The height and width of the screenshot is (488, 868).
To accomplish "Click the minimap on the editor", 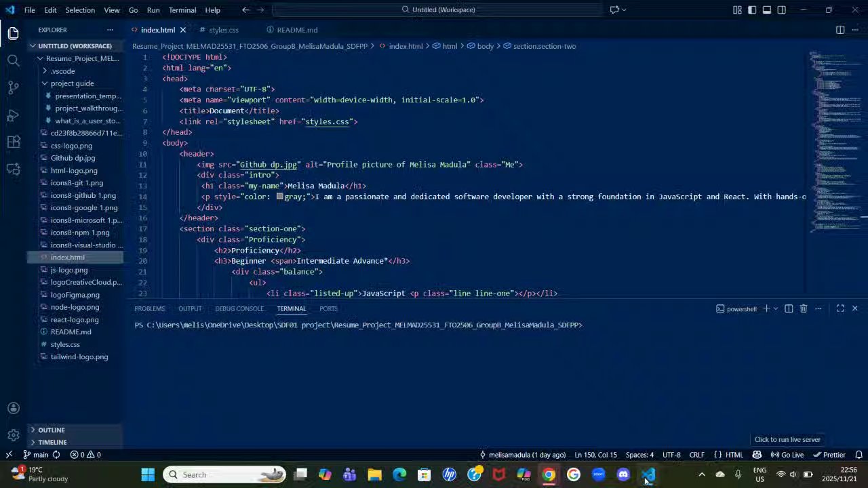I will click(835, 142).
